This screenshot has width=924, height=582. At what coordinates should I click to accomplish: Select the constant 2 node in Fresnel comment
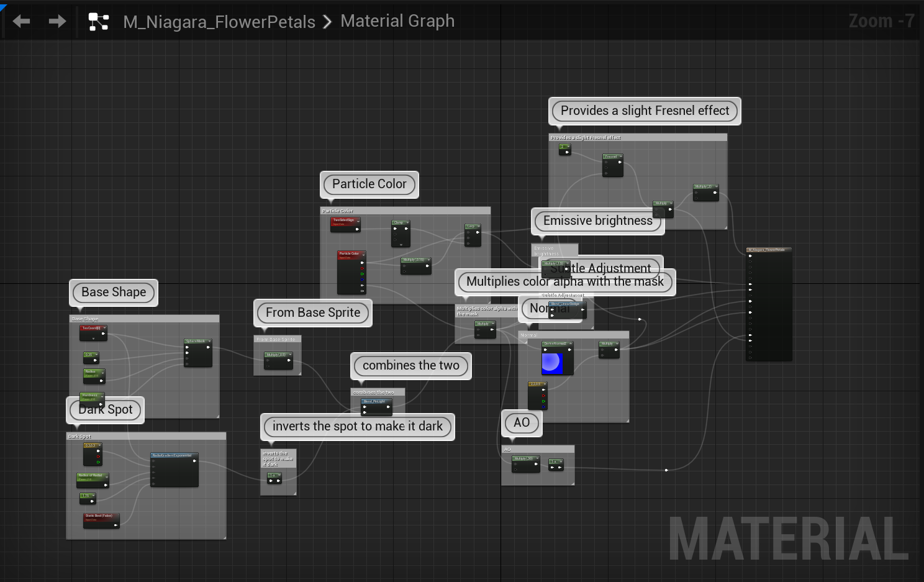click(x=565, y=150)
